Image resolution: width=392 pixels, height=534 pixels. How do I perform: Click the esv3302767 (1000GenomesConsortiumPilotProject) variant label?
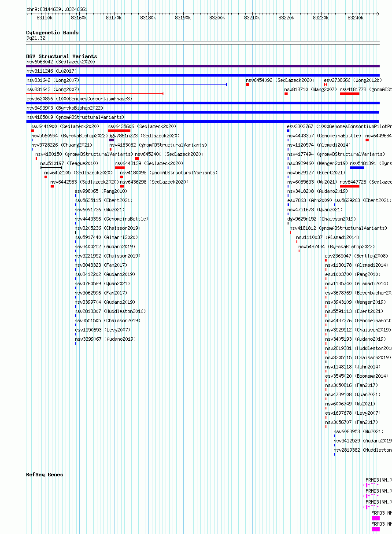point(340,127)
